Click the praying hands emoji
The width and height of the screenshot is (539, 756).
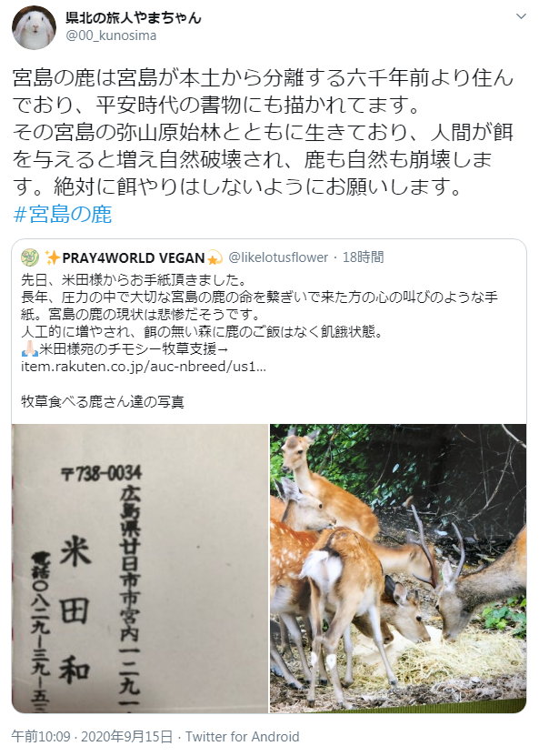[x=30, y=348]
